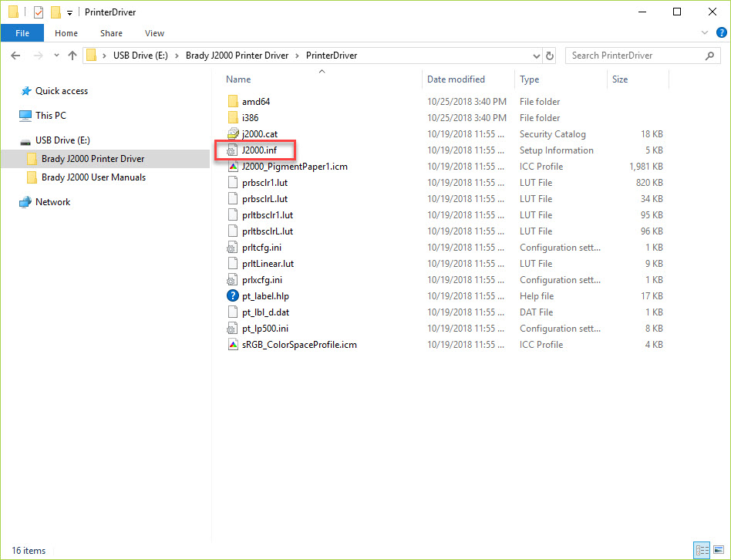The width and height of the screenshot is (731, 560).
Task: Click the Refresh button in address bar
Action: [x=550, y=56]
